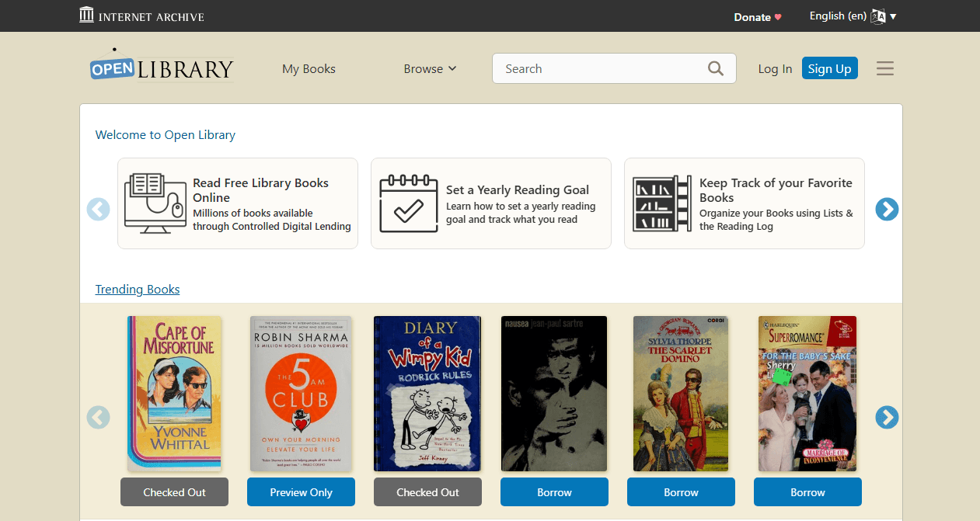Borrow For the Baby's Sake
Viewport: 980px width, 521px height.
coord(807,492)
